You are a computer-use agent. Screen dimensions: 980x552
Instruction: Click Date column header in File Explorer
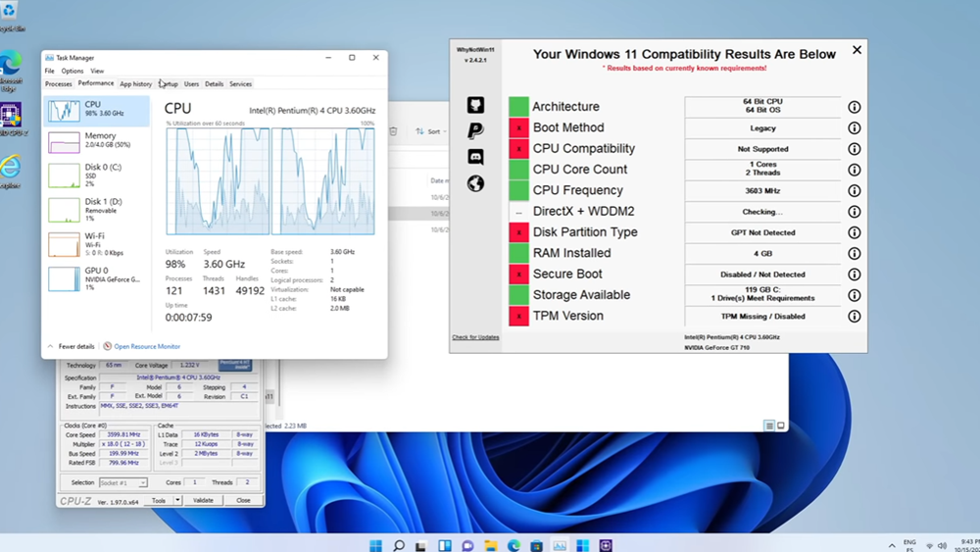[x=439, y=180]
